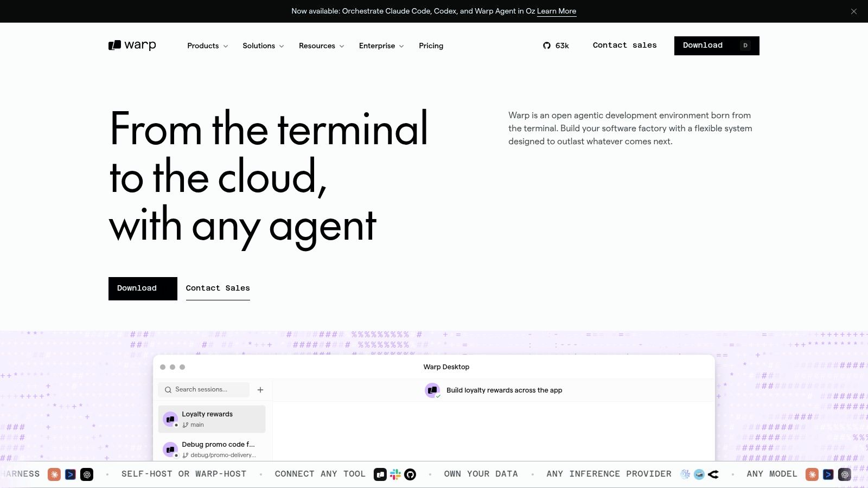Click the plus icon beside Search sessions
868x488 pixels.
tap(260, 390)
